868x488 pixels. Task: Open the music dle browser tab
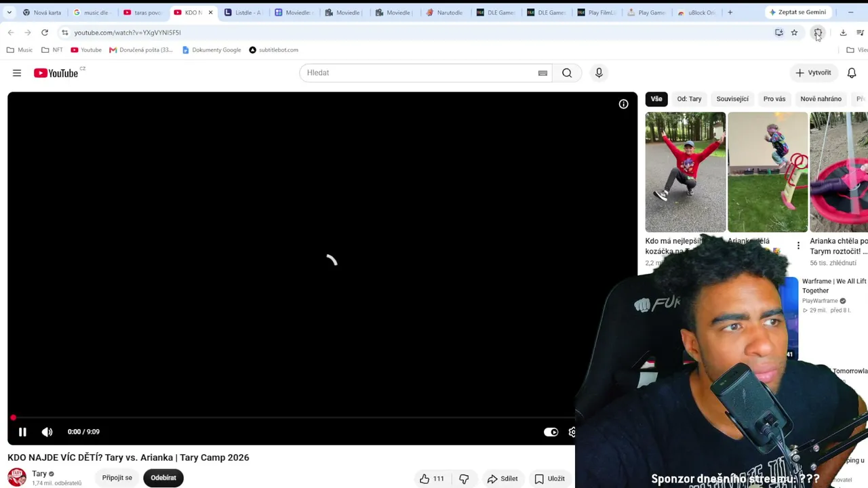92,12
